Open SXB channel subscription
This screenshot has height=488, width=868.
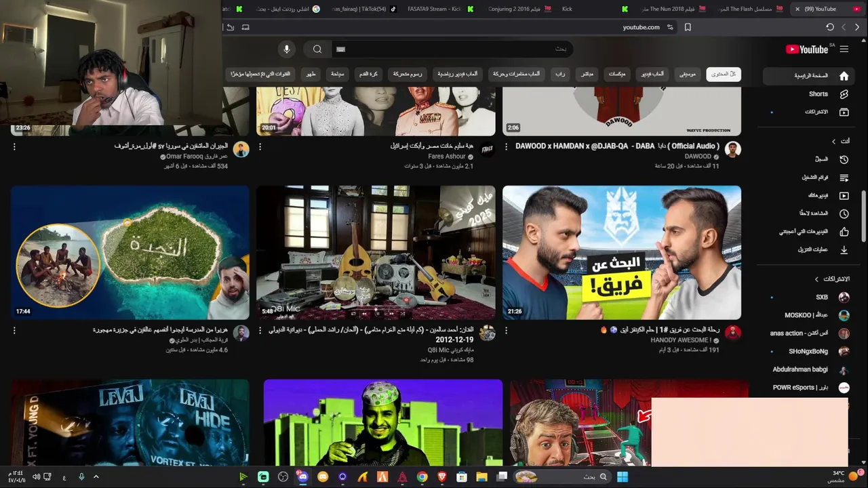pos(809,297)
